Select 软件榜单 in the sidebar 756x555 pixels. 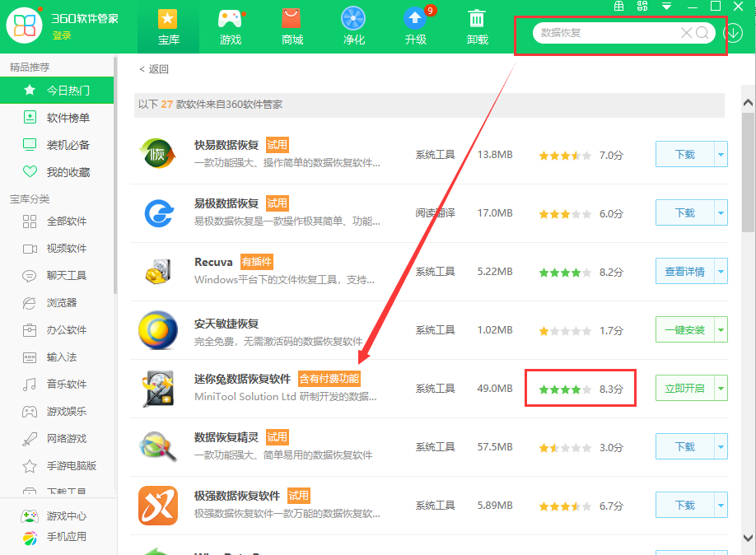tap(57, 118)
